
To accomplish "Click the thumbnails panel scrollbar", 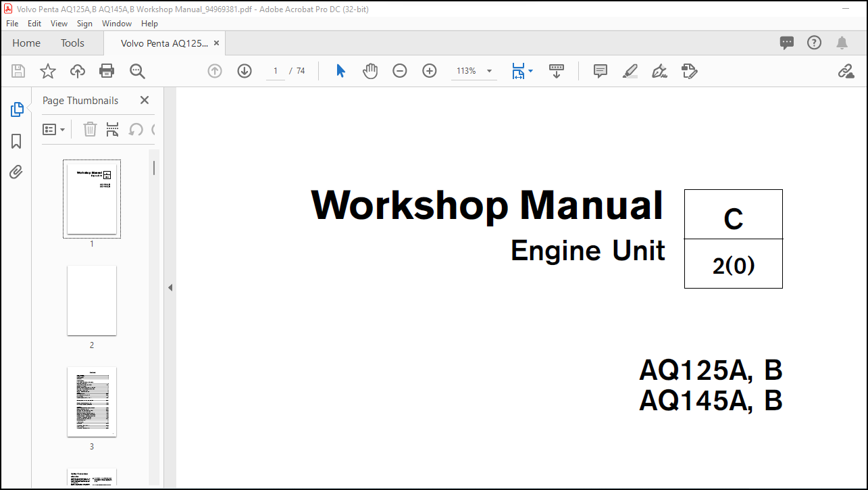I will 154,168.
